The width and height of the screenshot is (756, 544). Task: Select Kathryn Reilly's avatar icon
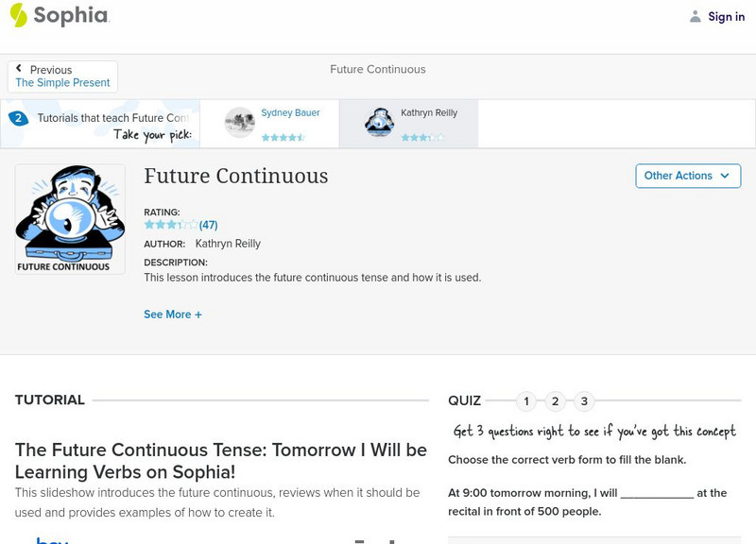380,123
